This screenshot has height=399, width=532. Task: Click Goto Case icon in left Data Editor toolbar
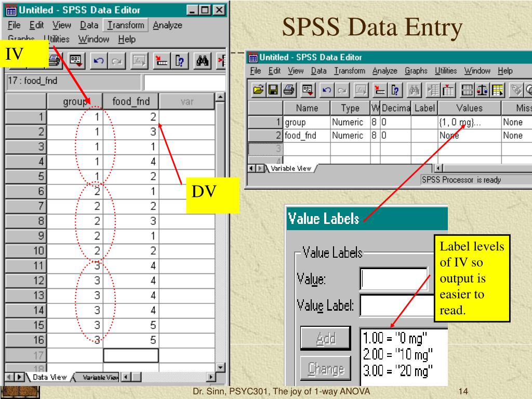(162, 61)
